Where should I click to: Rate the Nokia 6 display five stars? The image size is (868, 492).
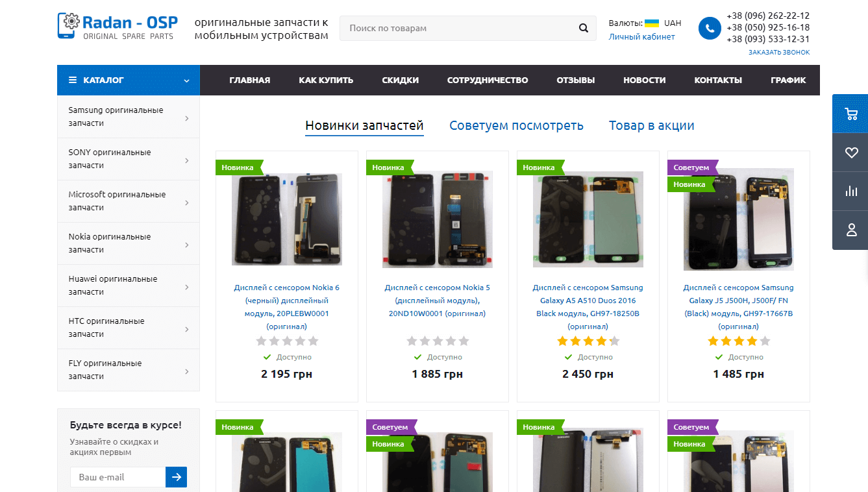(x=313, y=341)
